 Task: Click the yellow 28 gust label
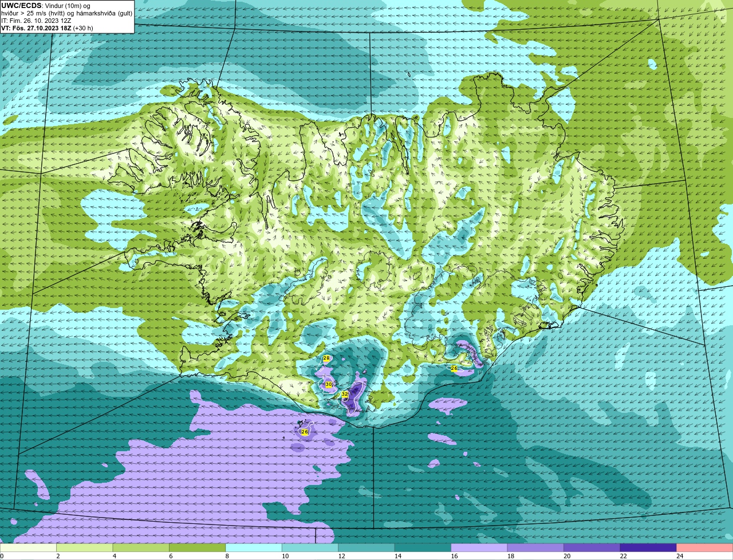(x=326, y=358)
